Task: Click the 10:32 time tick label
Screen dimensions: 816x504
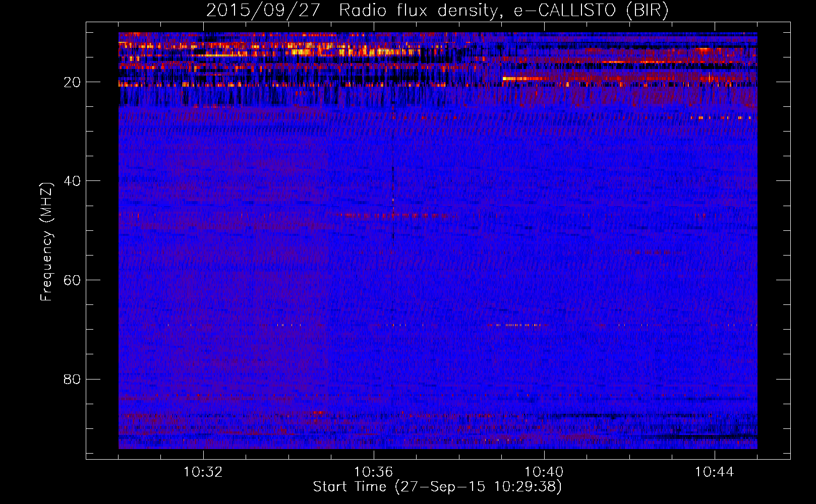Action: coord(203,472)
